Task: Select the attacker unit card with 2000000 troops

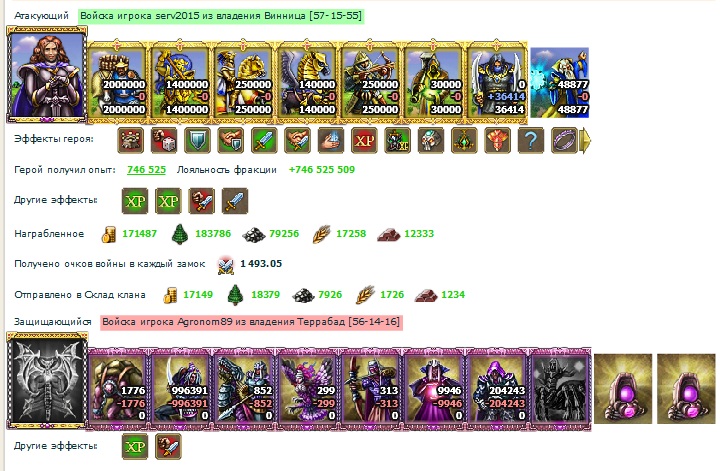Action: click(x=117, y=82)
